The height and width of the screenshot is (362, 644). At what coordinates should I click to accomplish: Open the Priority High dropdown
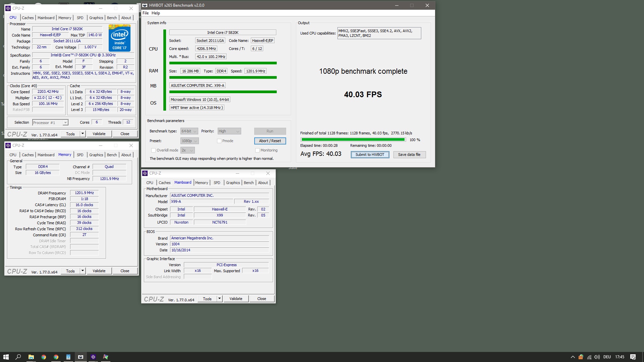pos(229,131)
